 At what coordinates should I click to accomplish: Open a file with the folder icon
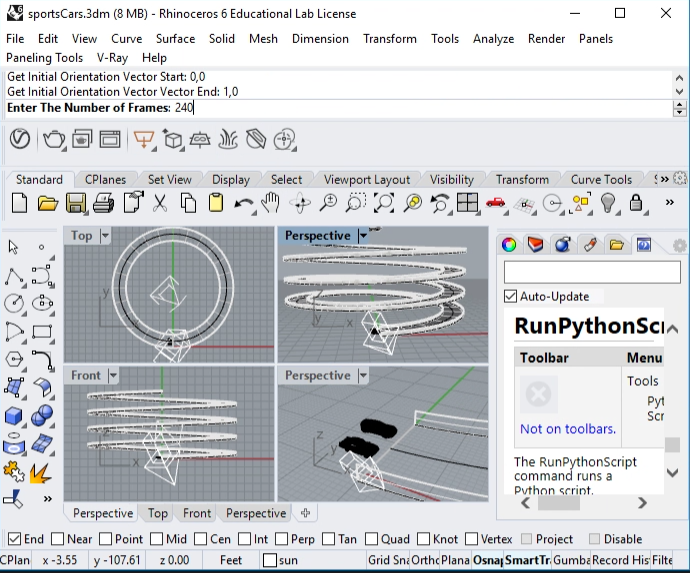point(48,203)
